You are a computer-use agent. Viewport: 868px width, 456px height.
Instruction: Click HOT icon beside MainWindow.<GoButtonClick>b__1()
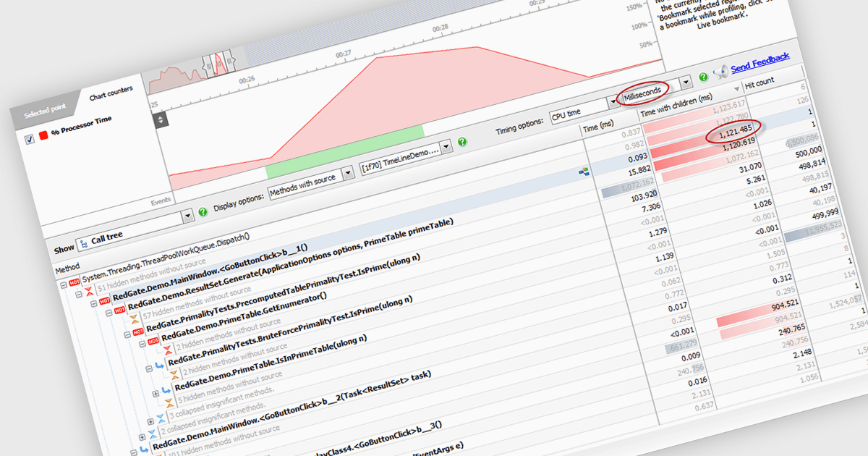[106, 302]
